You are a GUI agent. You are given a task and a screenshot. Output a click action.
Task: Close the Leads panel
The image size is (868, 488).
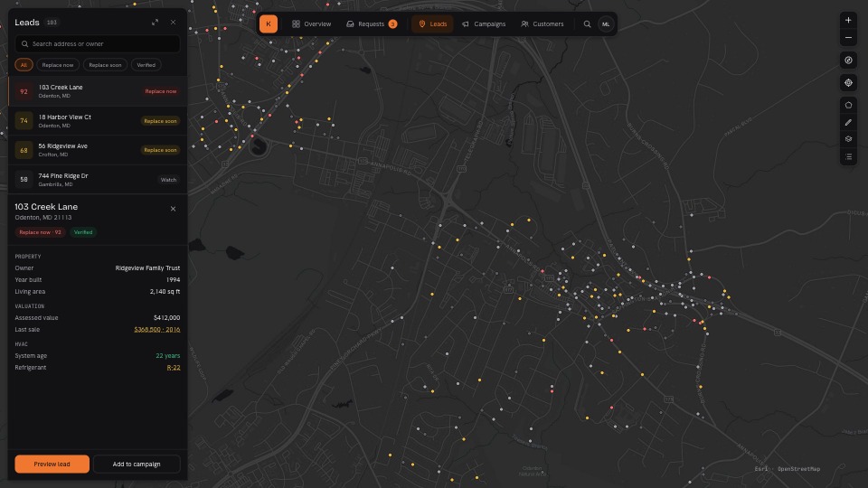click(x=174, y=22)
